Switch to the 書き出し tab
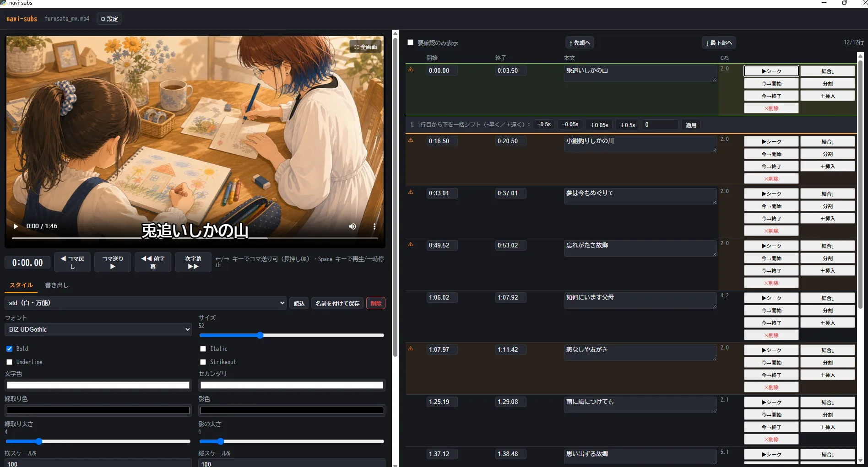The height and width of the screenshot is (467, 868). point(57,285)
